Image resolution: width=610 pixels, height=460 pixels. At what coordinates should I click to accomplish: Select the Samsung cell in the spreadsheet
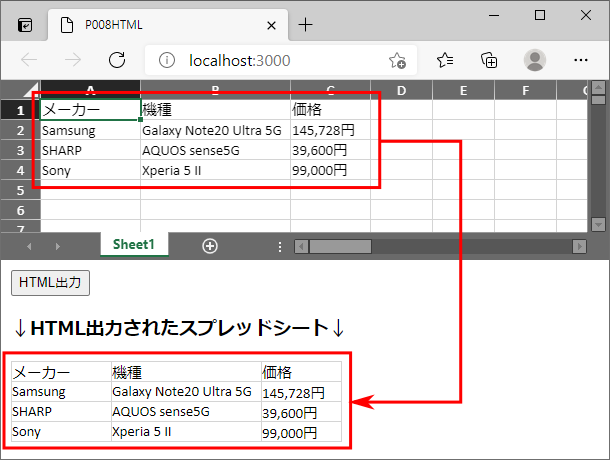[x=90, y=130]
